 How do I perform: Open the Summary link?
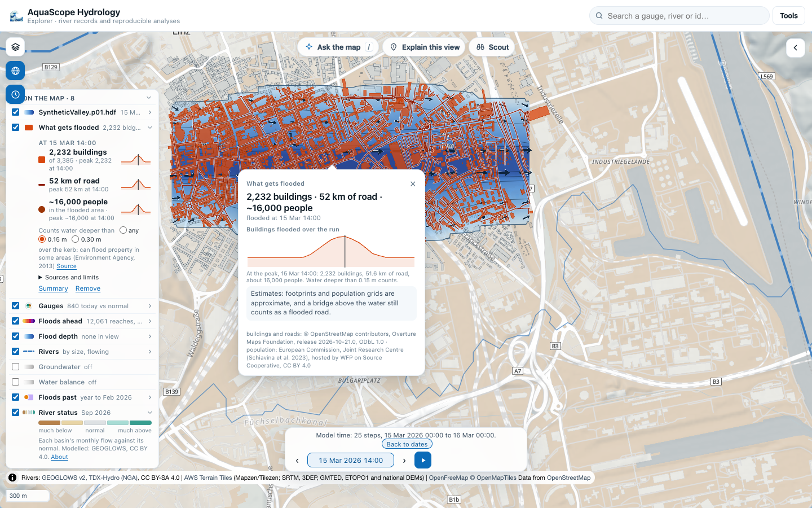[54, 288]
